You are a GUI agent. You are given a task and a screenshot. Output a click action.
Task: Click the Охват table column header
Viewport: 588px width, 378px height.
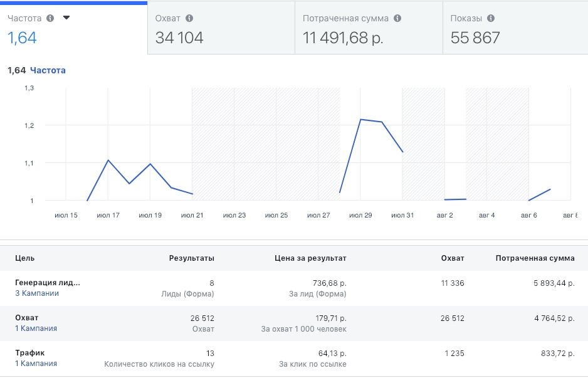tap(453, 258)
